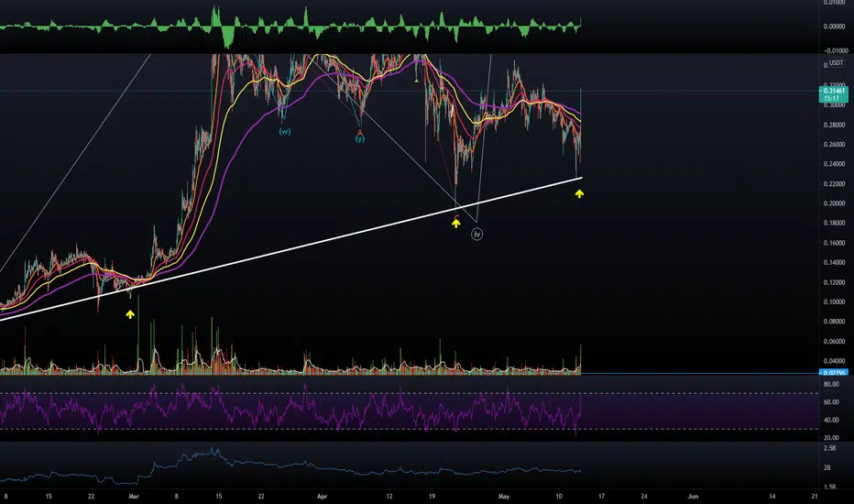Image resolution: width=854 pixels, height=504 pixels.
Task: Click the small green triangle marker on chart
Action: pos(416,81)
